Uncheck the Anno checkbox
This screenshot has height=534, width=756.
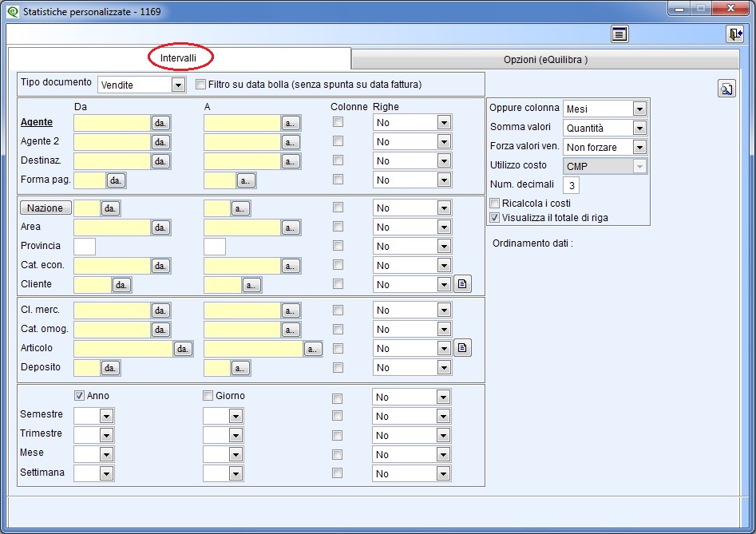[80, 396]
